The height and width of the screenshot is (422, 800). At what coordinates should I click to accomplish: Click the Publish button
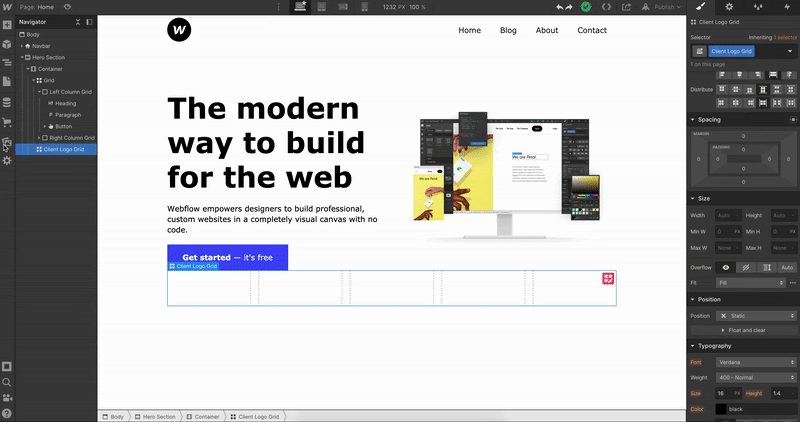(667, 6)
